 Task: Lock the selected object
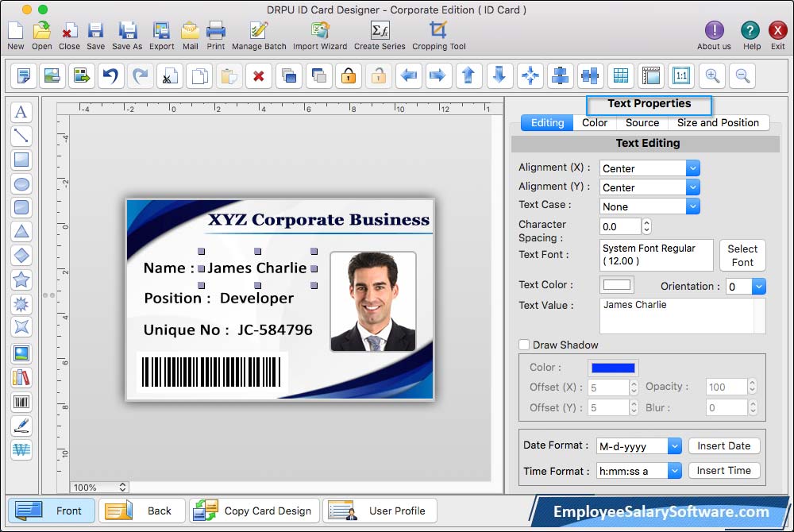click(x=349, y=76)
